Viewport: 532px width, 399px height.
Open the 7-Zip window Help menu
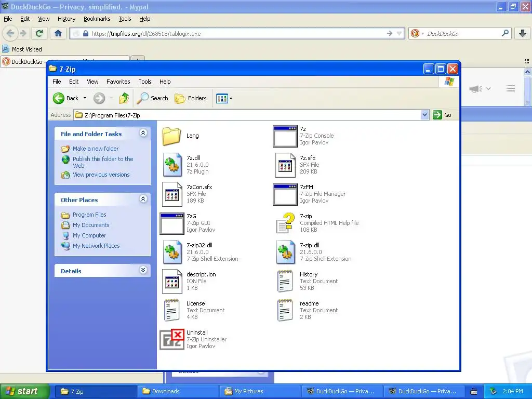click(165, 82)
